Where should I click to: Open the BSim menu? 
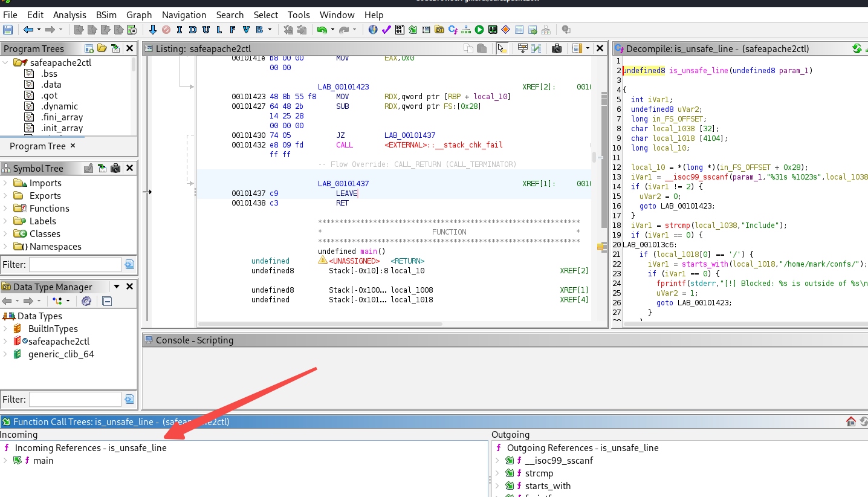coord(107,15)
